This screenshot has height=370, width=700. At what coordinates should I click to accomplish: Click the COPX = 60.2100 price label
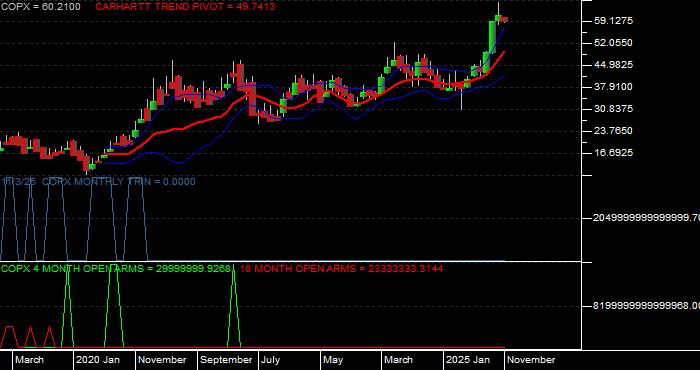(x=41, y=7)
